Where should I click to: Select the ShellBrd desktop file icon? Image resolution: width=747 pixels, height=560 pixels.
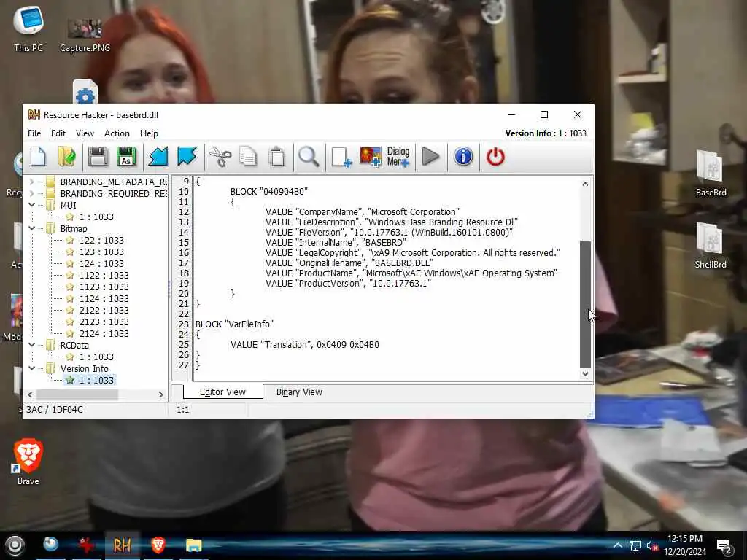pyautogui.click(x=711, y=246)
